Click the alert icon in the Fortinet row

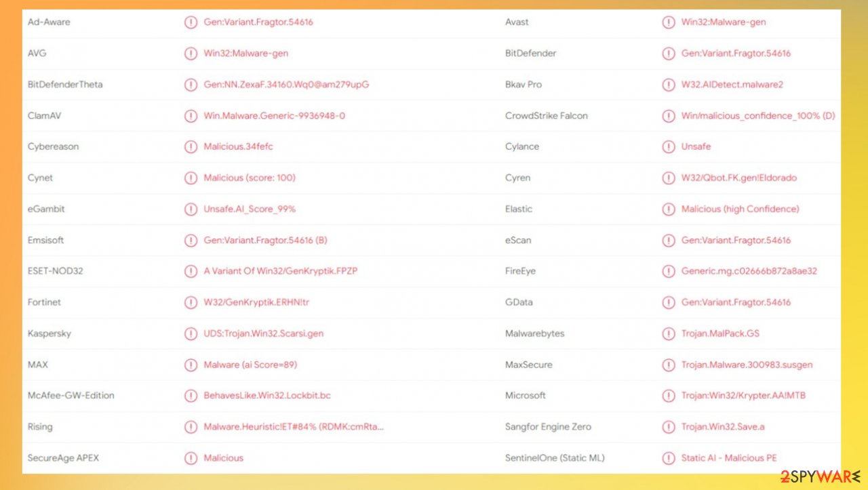191,302
